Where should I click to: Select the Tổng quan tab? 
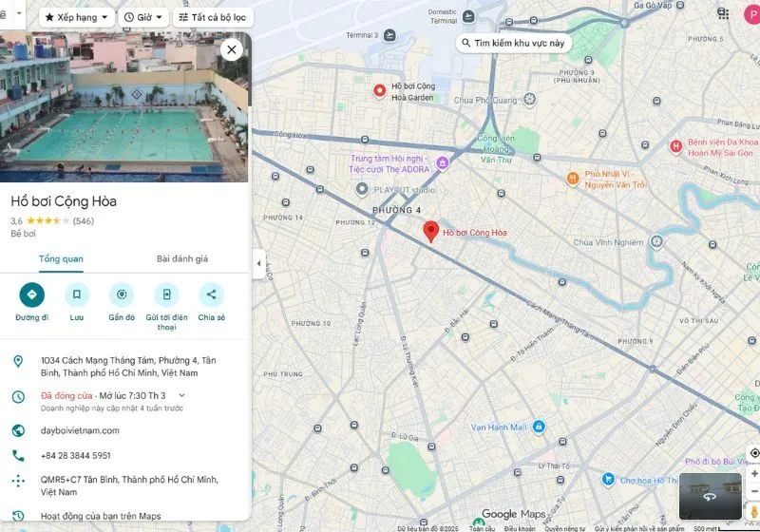tap(61, 258)
